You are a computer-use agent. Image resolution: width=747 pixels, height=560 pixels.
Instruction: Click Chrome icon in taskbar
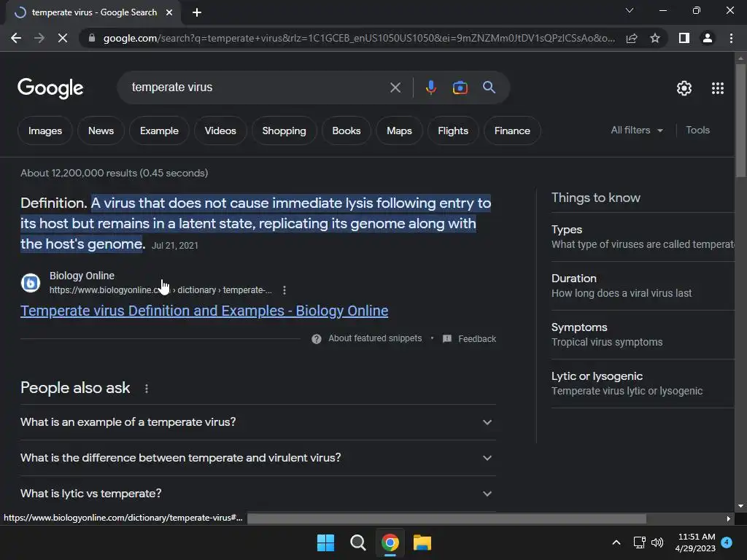(x=390, y=542)
